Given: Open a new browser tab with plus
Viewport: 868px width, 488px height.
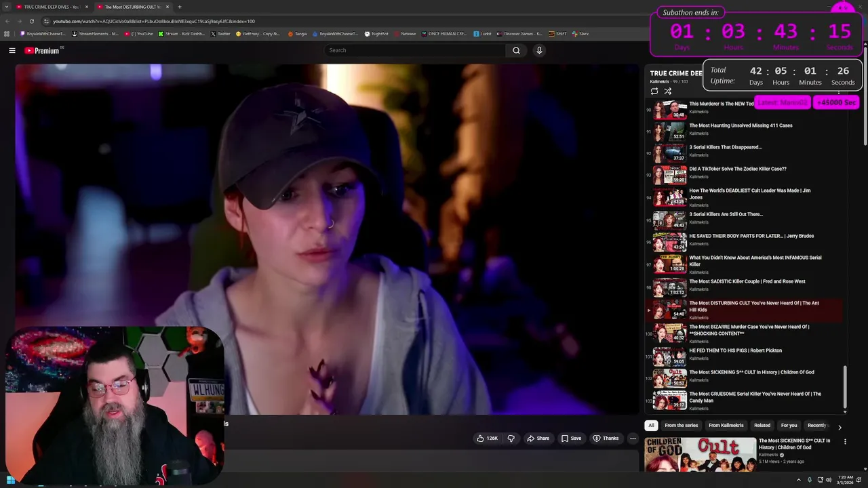Looking at the screenshot, I should 180,7.
